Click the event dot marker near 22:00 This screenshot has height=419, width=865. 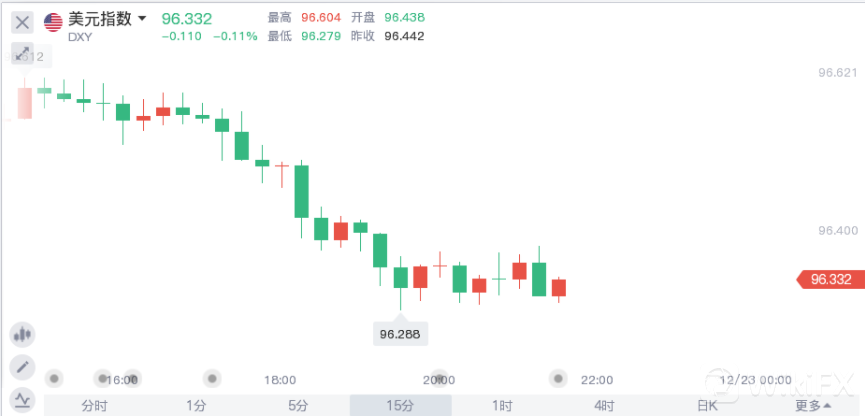pos(558,379)
